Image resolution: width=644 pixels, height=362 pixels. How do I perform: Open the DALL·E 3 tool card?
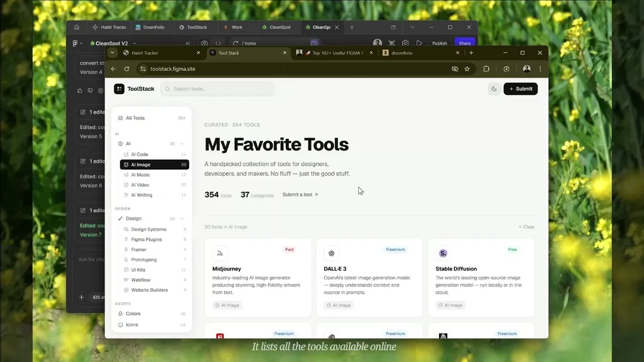(x=369, y=278)
